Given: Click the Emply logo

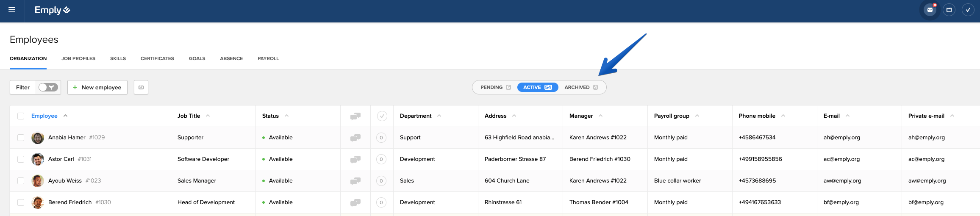Looking at the screenshot, I should click(52, 10).
